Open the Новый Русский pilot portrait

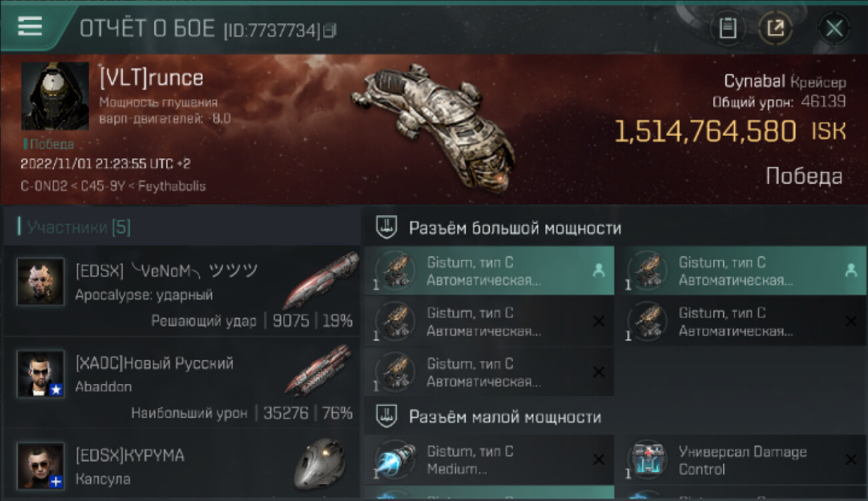click(41, 374)
